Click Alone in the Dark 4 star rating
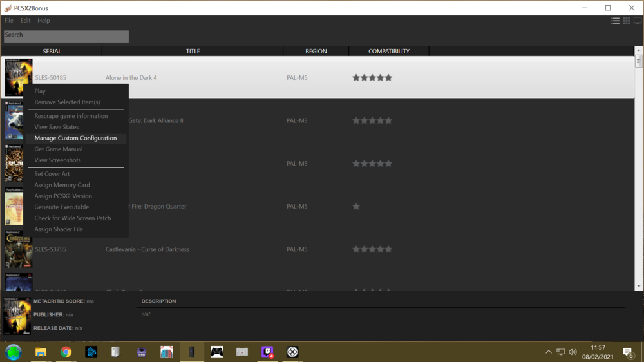 point(372,78)
